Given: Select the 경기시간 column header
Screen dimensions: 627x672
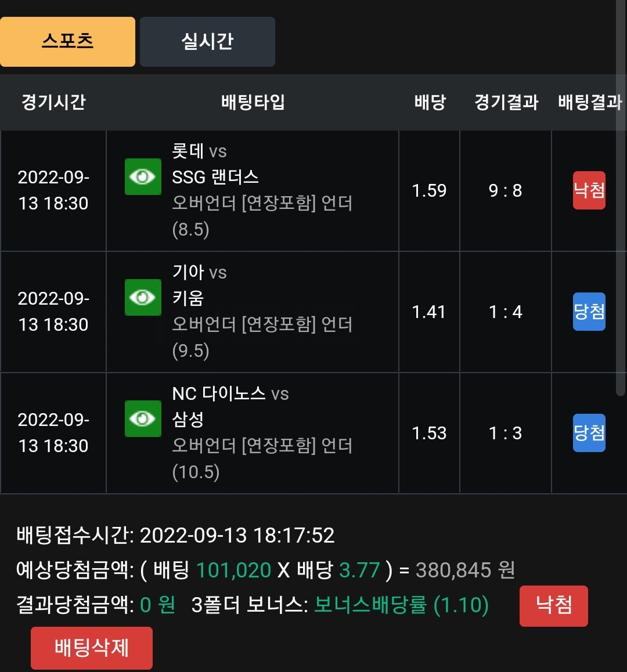Looking at the screenshot, I should click(53, 102).
